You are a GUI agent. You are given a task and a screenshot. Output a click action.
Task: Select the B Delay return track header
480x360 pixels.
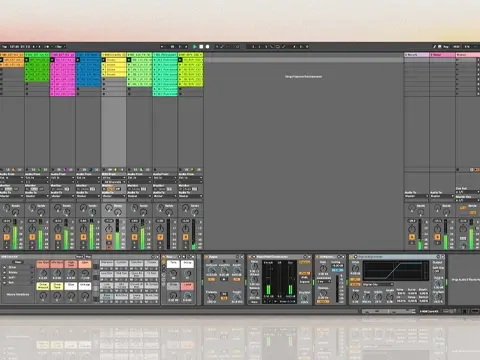click(x=442, y=55)
